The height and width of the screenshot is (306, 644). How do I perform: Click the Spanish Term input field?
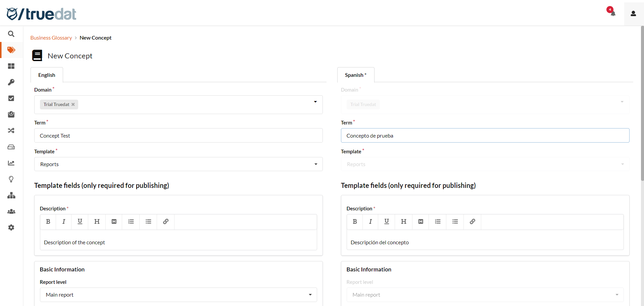click(x=485, y=136)
